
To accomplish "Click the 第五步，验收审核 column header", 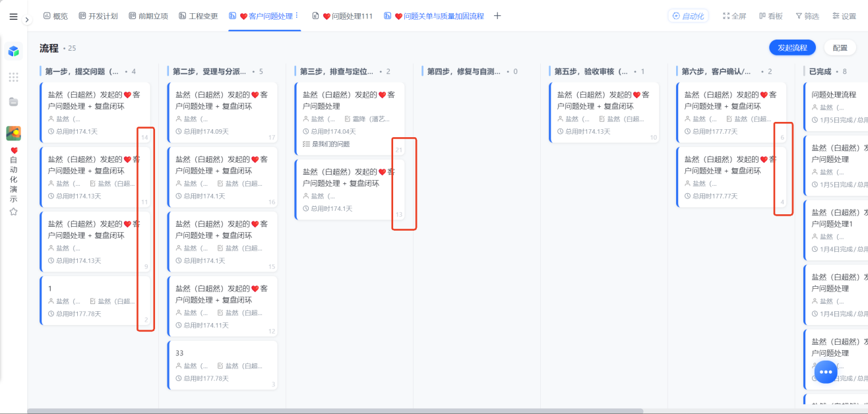I will pos(592,71).
